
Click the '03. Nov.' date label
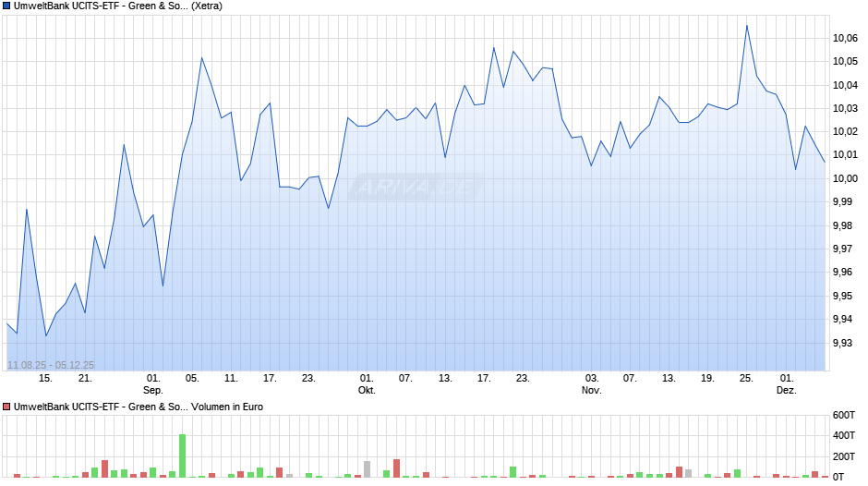[591, 384]
